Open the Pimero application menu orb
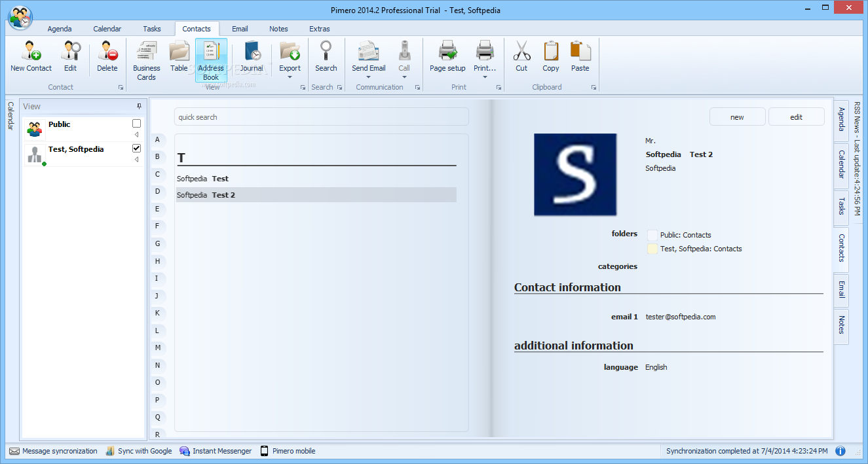 click(x=21, y=17)
